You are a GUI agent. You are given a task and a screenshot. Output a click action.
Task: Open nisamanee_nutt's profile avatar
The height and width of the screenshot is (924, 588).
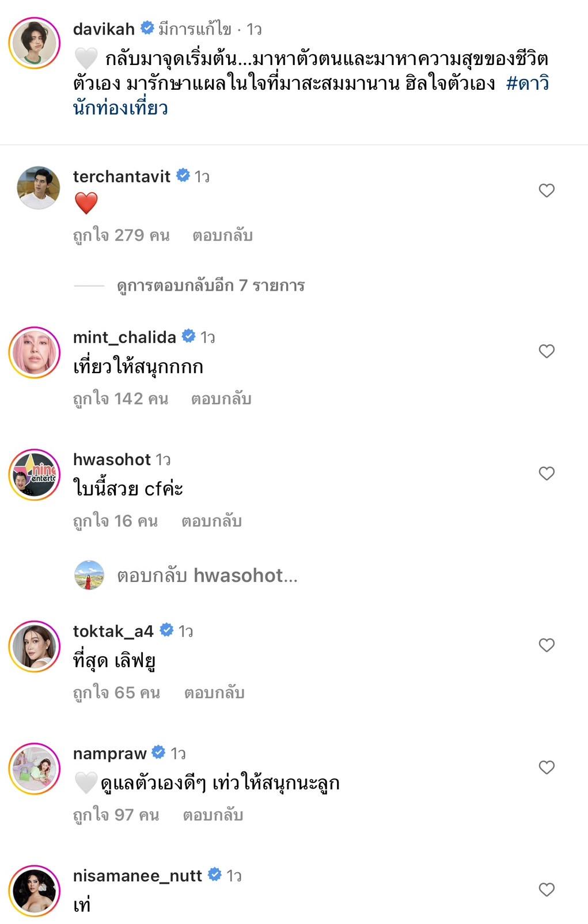(x=35, y=891)
